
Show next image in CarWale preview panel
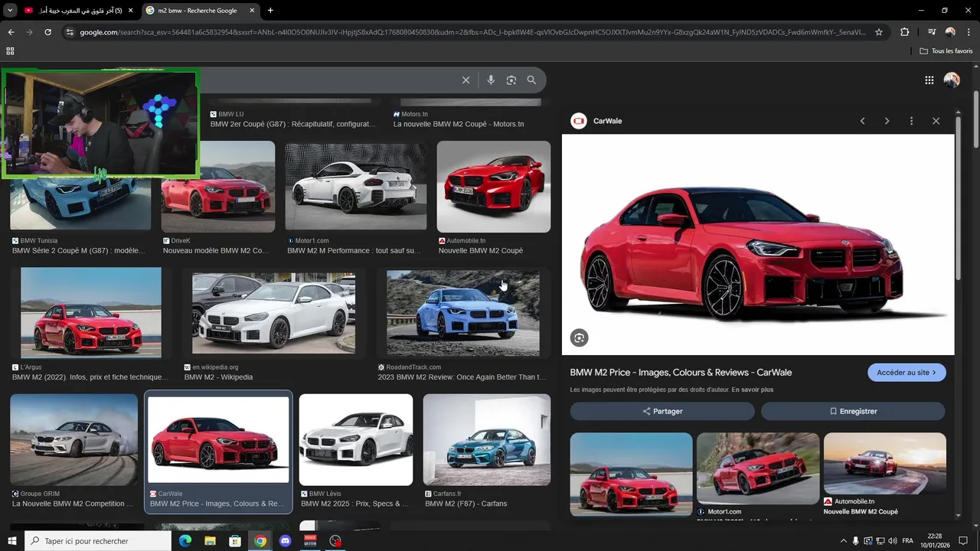[x=887, y=121]
